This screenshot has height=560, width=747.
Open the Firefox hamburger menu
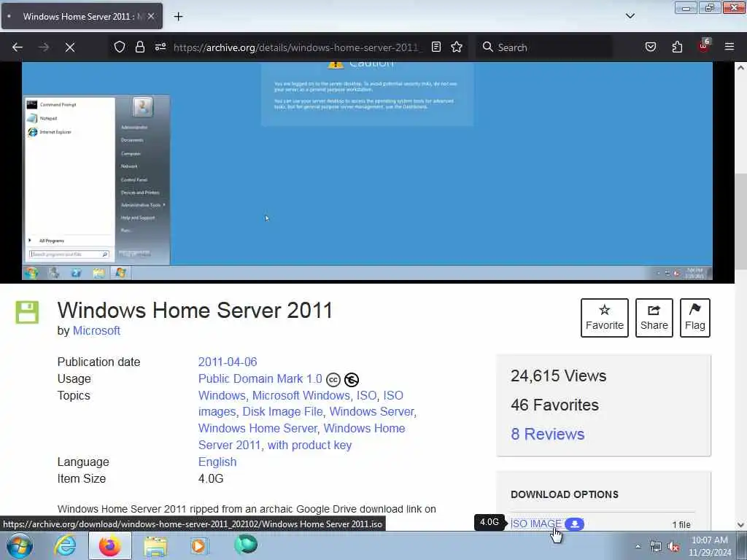coord(729,47)
